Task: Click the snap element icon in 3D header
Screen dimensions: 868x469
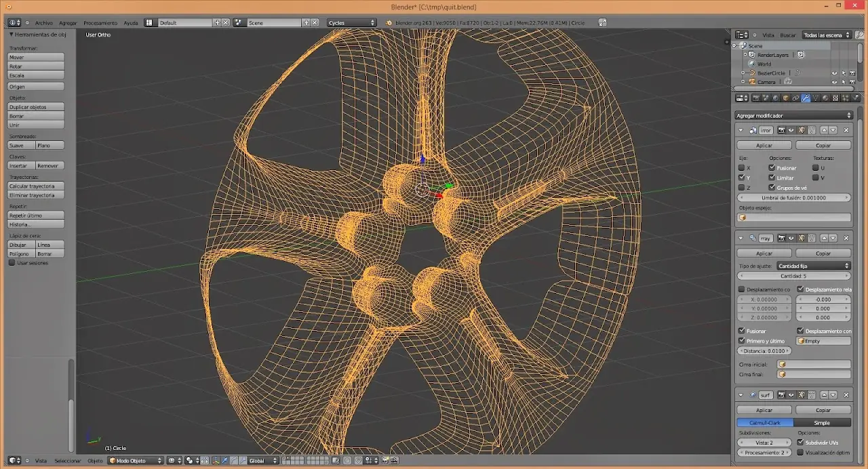Action: 370,460
